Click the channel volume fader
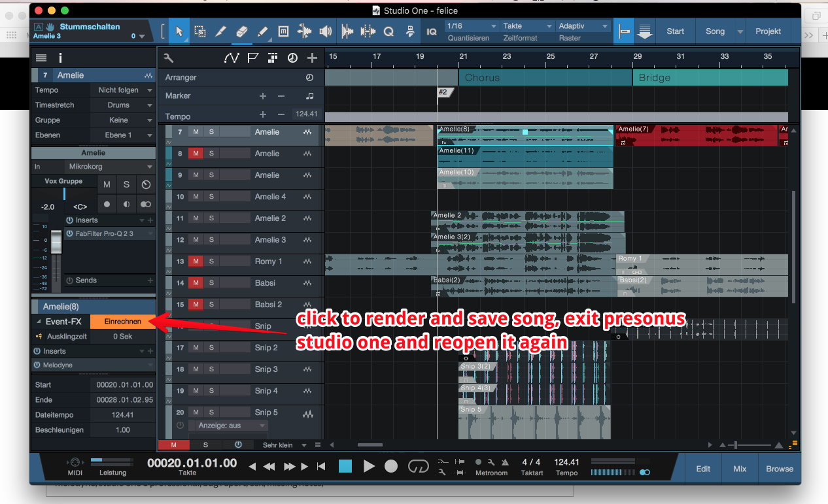The height and width of the screenshot is (504, 828). click(56, 243)
